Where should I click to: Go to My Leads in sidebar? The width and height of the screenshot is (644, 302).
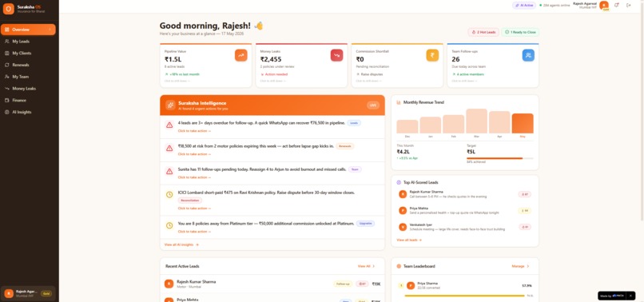[28, 42]
